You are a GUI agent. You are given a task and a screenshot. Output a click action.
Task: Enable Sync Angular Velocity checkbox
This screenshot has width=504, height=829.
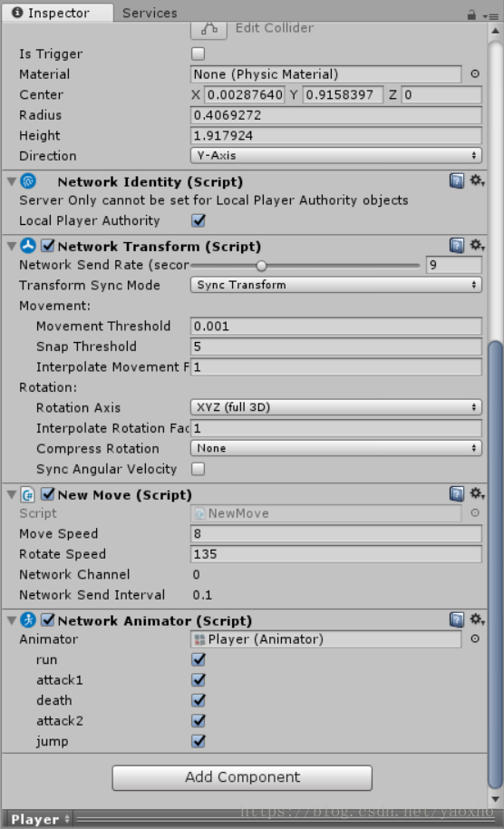(x=199, y=468)
